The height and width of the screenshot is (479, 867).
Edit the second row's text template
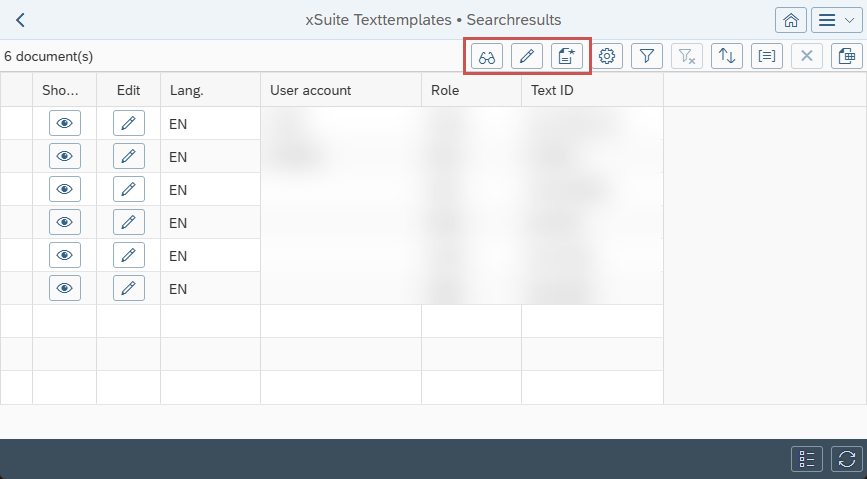pos(129,157)
